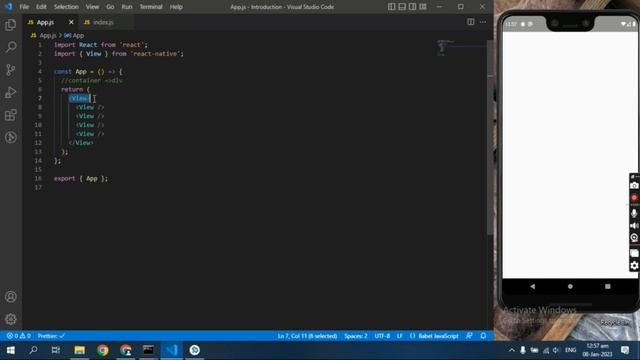Open the Windows Start menu
The height and width of the screenshot is (360, 640).
pos(11,350)
